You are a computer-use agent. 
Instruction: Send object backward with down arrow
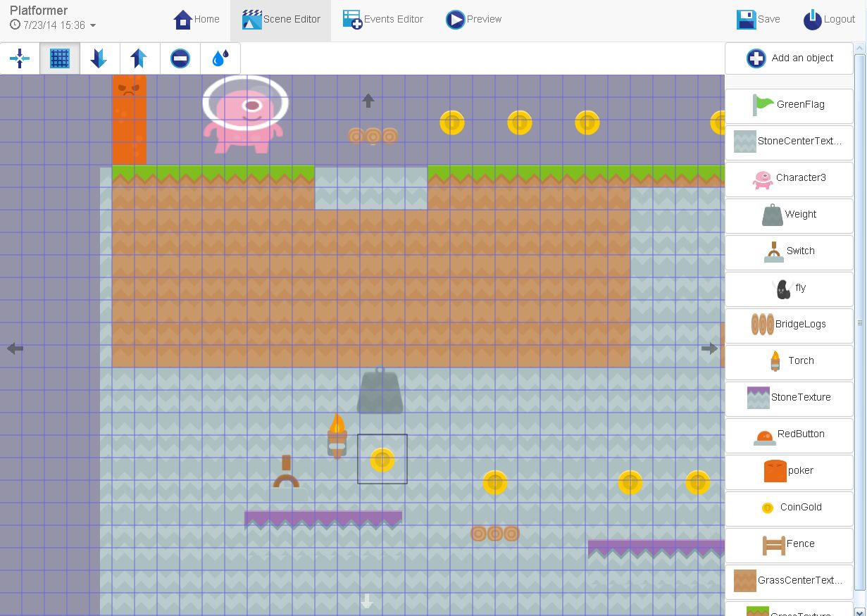99,58
